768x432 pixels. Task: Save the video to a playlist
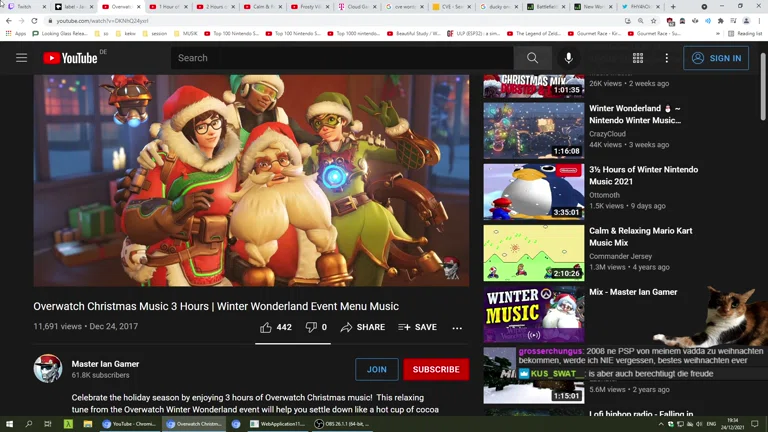pos(417,327)
